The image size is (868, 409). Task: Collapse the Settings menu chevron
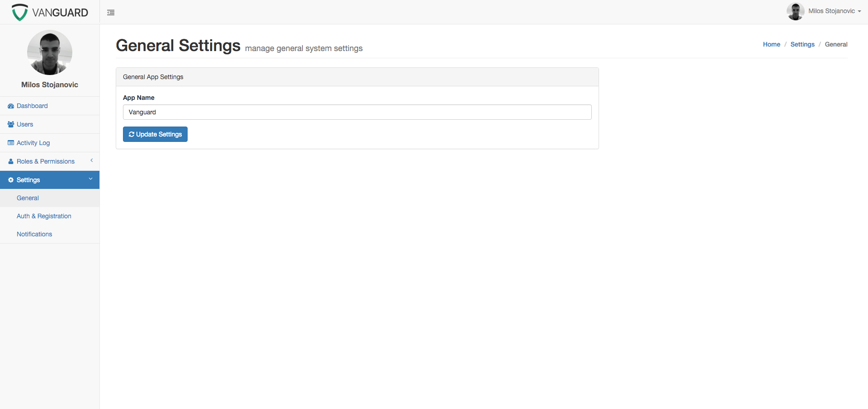coord(90,179)
